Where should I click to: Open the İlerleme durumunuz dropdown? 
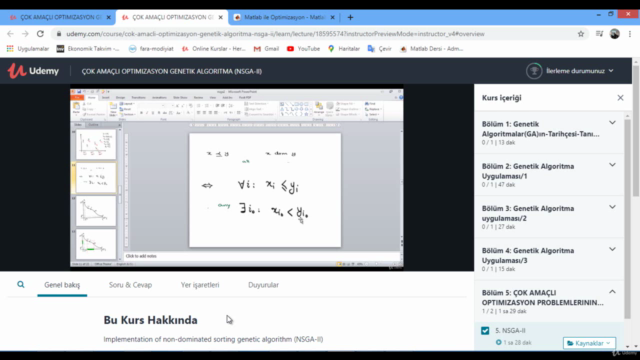580,71
